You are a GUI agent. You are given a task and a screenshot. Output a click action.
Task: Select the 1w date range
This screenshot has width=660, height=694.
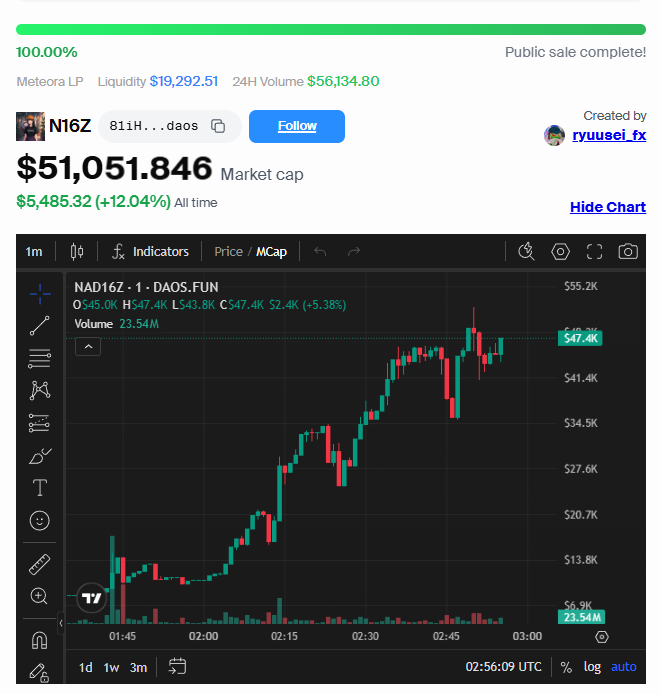click(x=111, y=667)
